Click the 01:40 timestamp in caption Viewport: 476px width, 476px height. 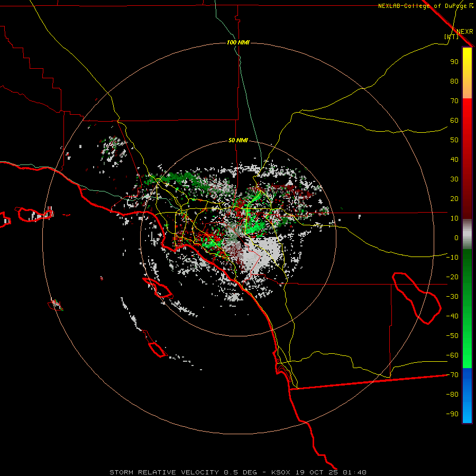pos(354,472)
